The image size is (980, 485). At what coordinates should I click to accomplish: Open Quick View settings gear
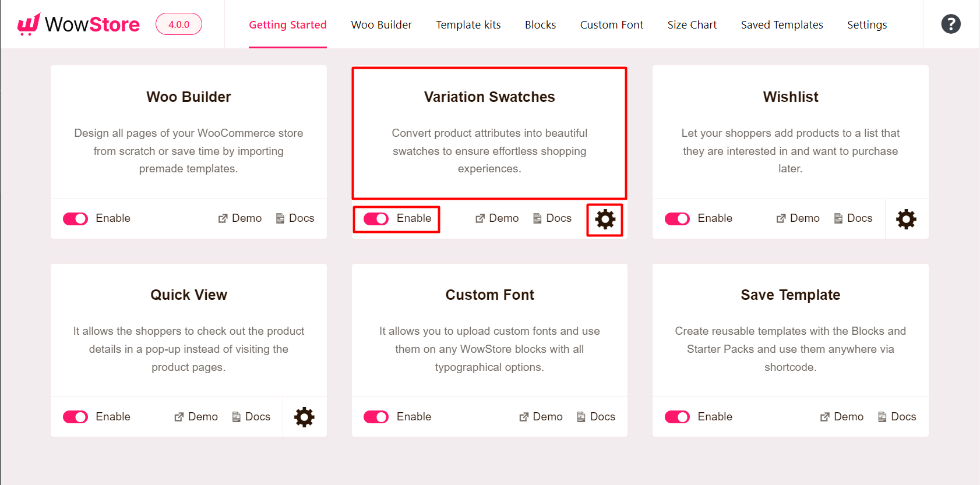[304, 417]
